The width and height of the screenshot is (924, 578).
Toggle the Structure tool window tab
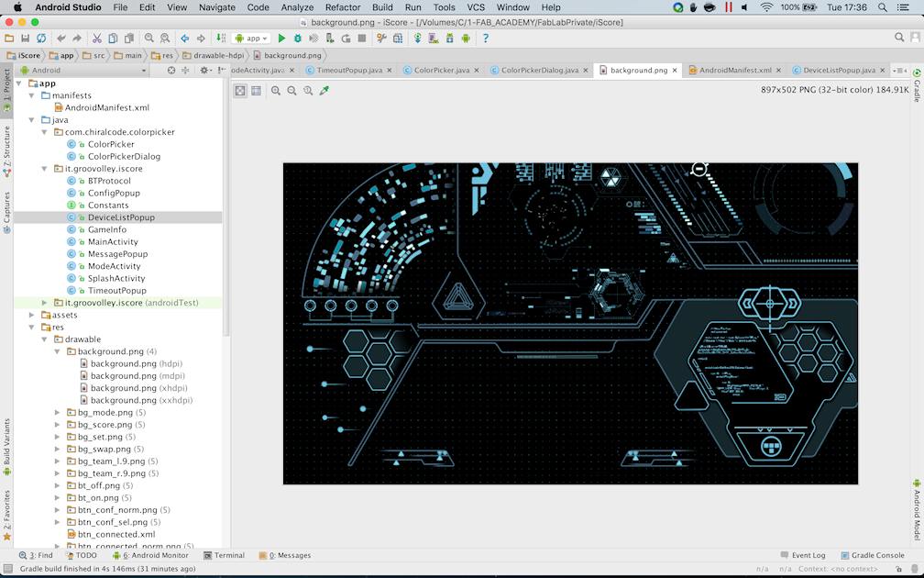click(x=6, y=151)
